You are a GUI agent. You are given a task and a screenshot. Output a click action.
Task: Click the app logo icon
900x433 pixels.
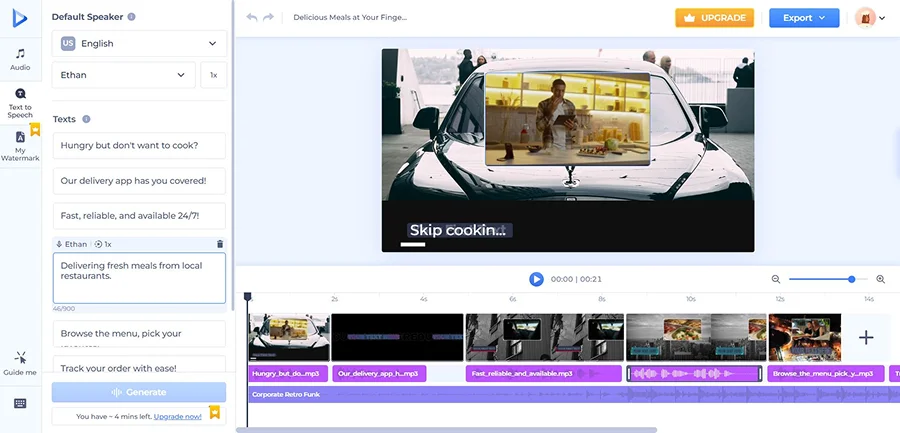[20, 18]
